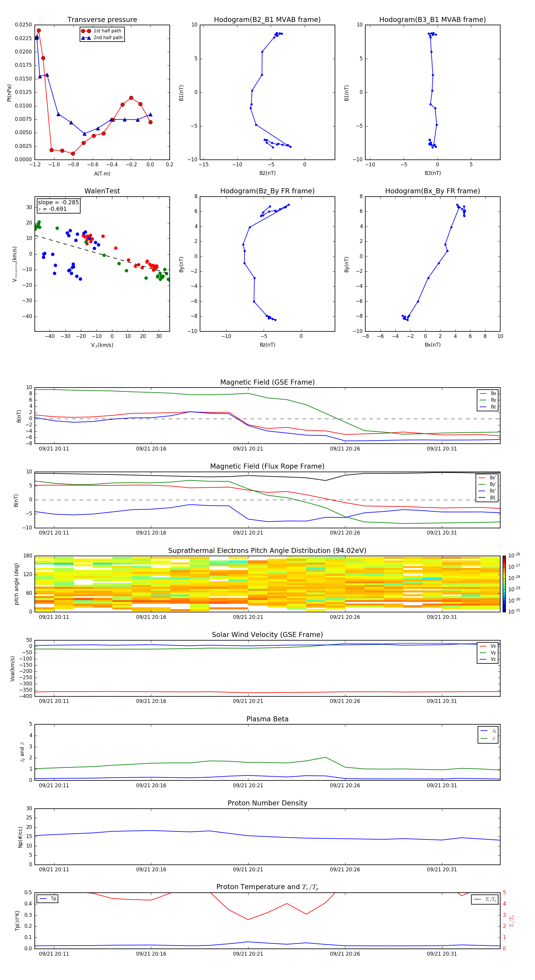
Task: Click the "Vsw(km/s)" y-axis label
Action: pyautogui.click(x=12, y=668)
